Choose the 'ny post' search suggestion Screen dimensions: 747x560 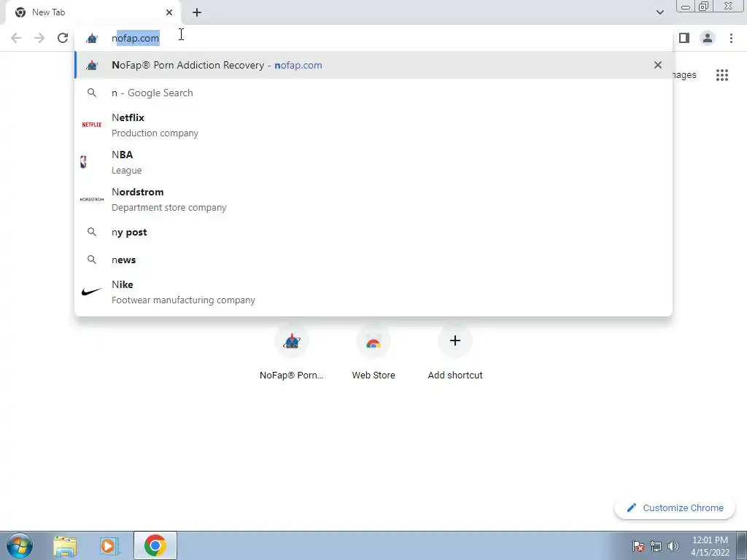pos(373,232)
